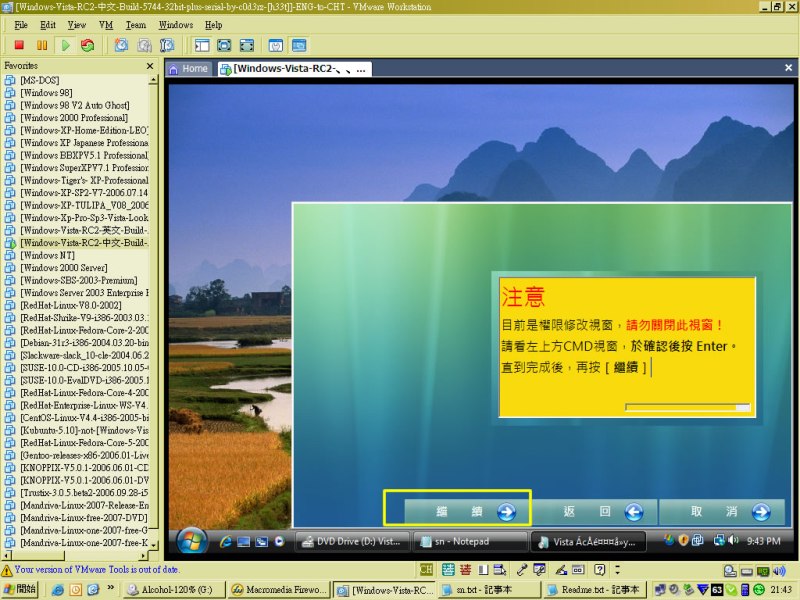
Task: Select [Windows 98 V2 Auto Ghost] favorite
Action: (74, 105)
